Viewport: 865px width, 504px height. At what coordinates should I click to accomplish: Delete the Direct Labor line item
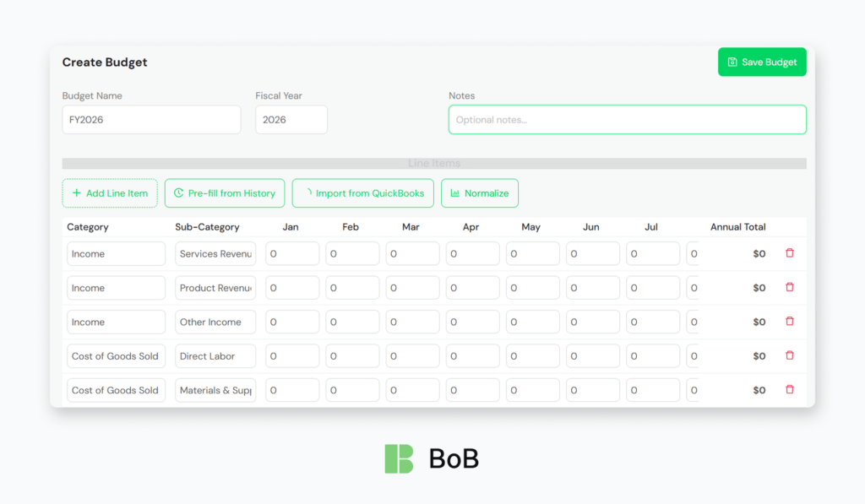[x=789, y=355]
